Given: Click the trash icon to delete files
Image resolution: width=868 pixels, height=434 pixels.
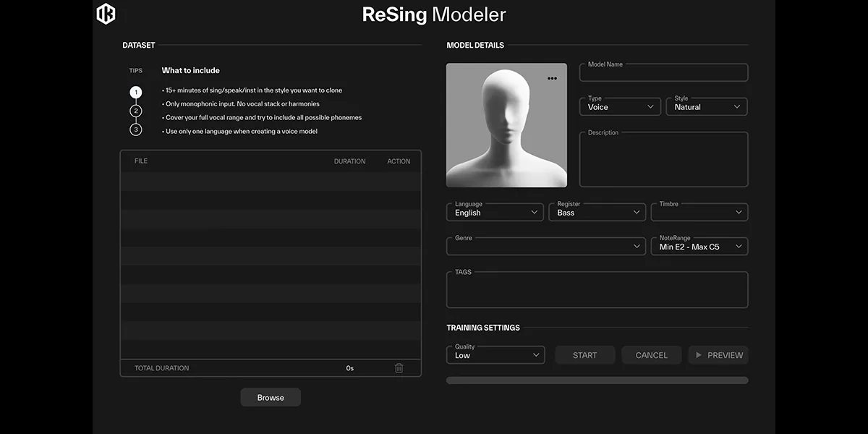Looking at the screenshot, I should (x=399, y=368).
